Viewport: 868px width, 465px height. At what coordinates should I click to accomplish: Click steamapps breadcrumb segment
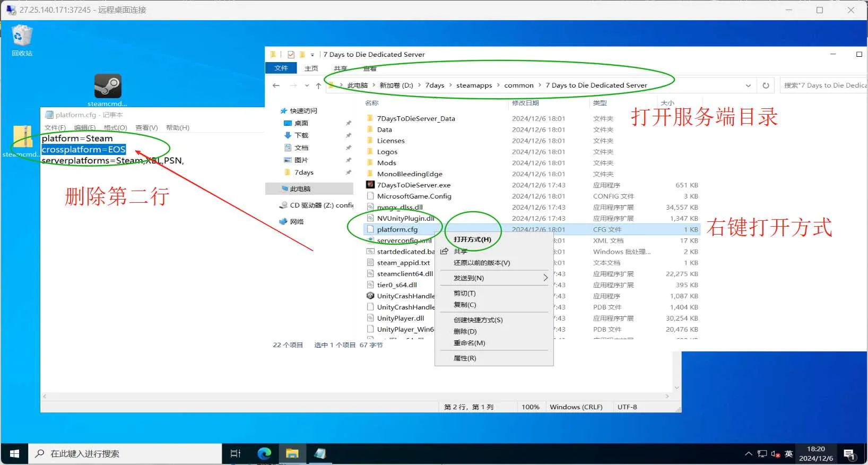tap(474, 85)
